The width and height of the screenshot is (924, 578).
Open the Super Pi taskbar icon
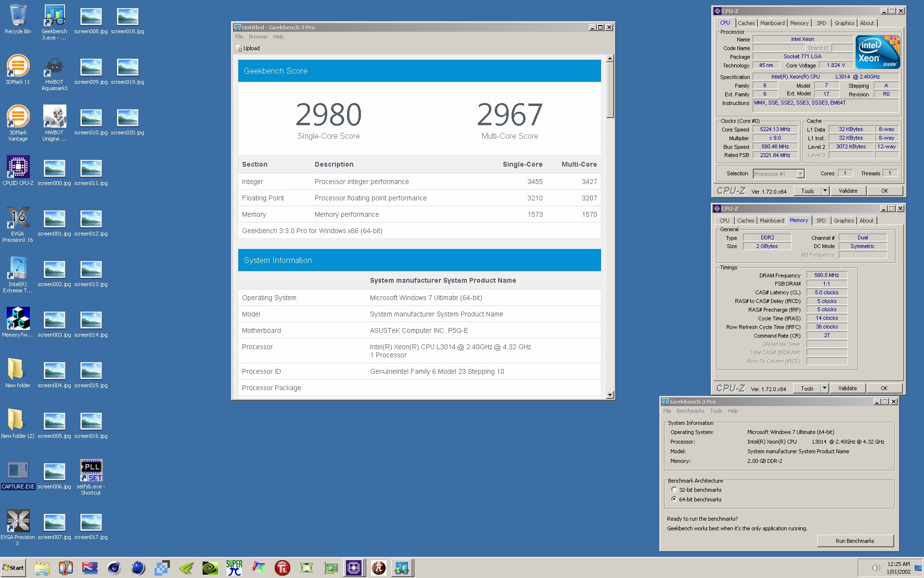pos(234,568)
